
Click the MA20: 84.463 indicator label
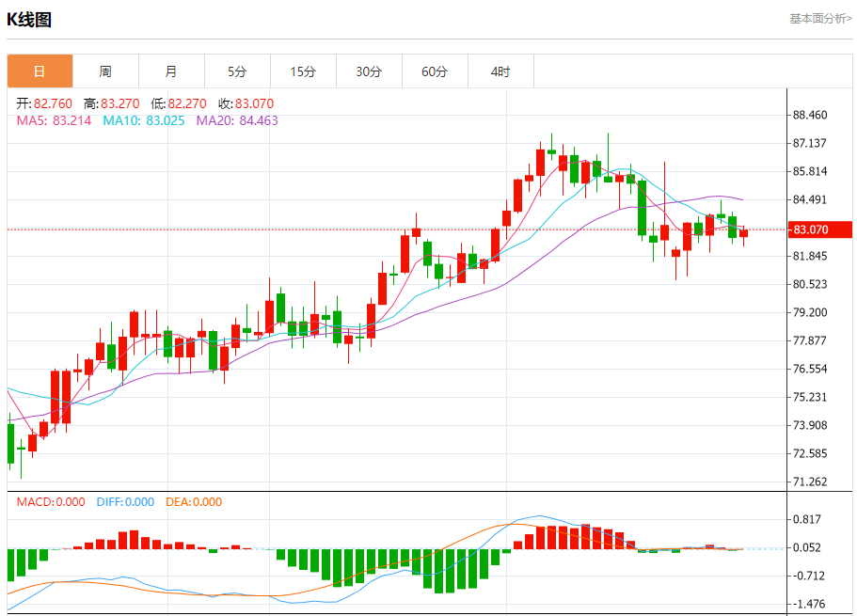tap(237, 120)
